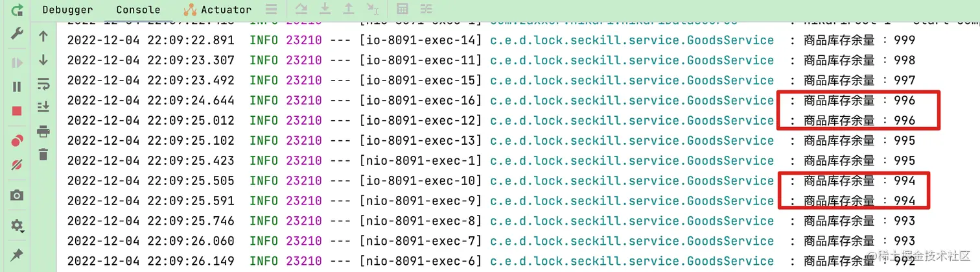980x272 pixels.
Task: Toggle soft-wrap in console
Action: pyautogui.click(x=43, y=84)
